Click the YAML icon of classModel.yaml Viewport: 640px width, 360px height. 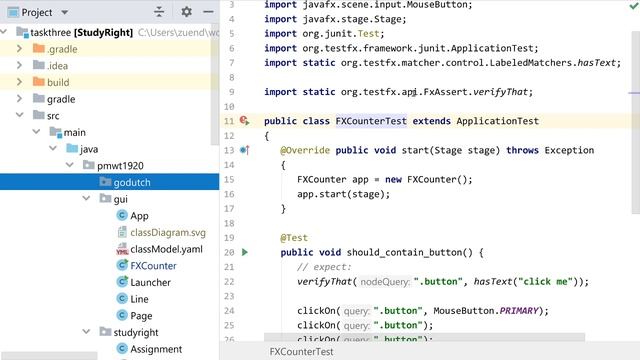click(122, 249)
